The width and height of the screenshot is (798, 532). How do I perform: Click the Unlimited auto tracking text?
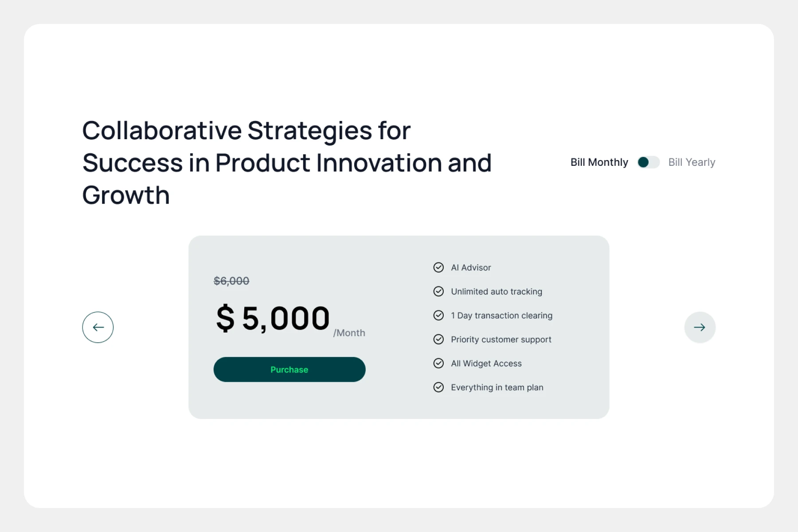(497, 291)
